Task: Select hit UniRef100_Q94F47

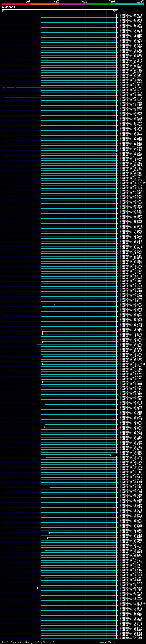Action: click(x=131, y=628)
